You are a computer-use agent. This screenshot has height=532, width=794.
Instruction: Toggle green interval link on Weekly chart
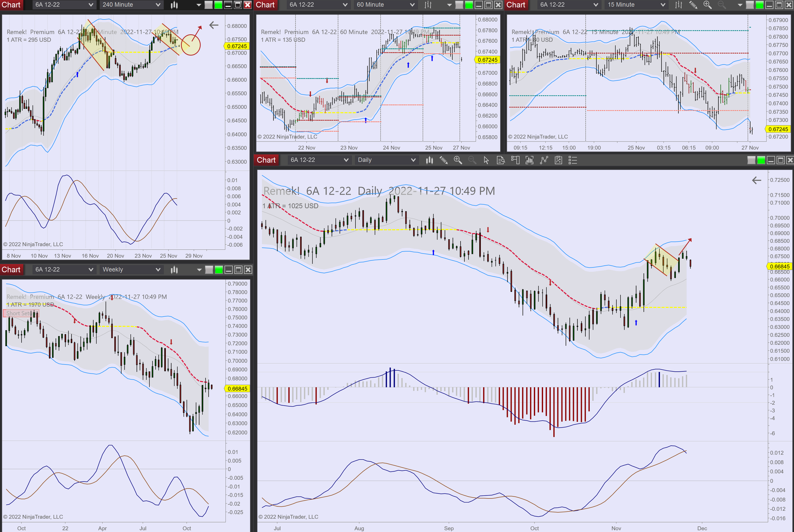[x=219, y=270]
